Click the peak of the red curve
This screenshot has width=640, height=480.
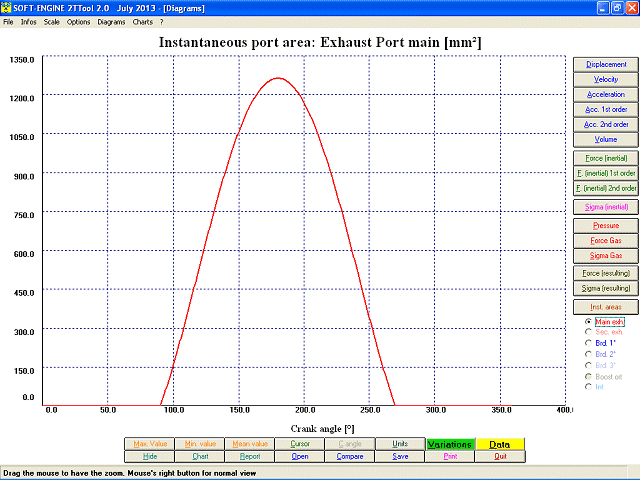pyautogui.click(x=278, y=78)
